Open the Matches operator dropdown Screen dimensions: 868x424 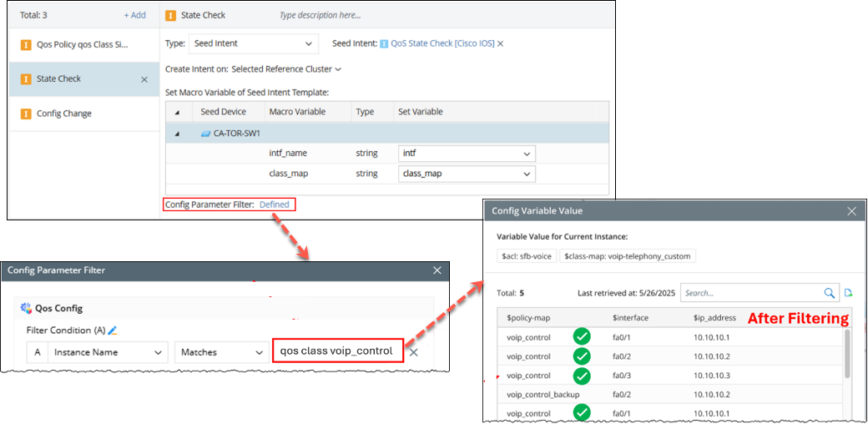pos(221,352)
